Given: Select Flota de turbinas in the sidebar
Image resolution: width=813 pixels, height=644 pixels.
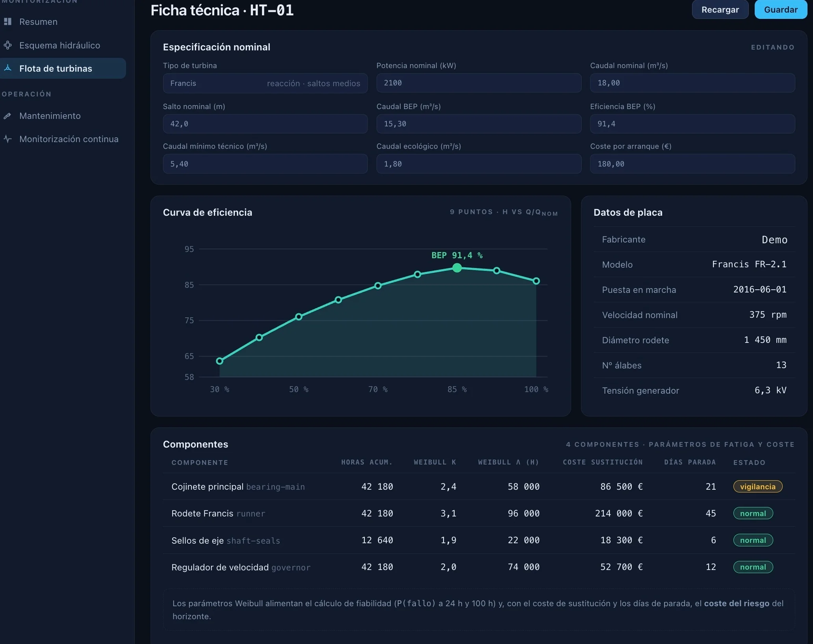Looking at the screenshot, I should (x=63, y=68).
